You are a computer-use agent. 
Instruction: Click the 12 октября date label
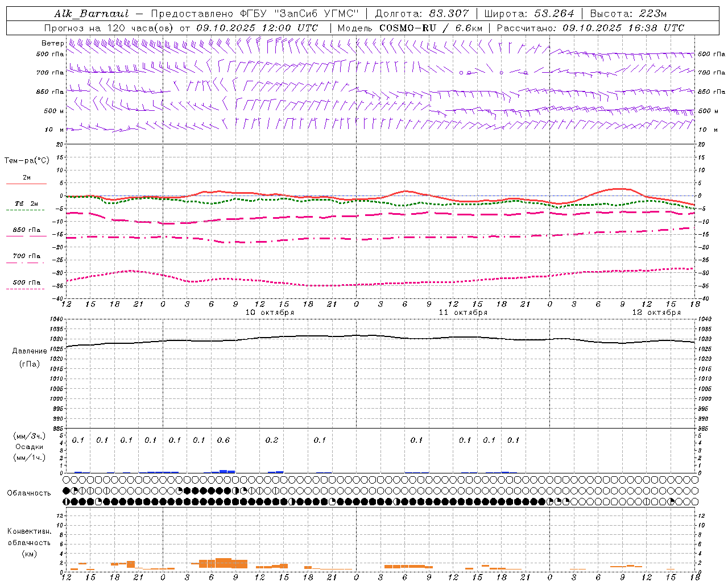coord(656,313)
